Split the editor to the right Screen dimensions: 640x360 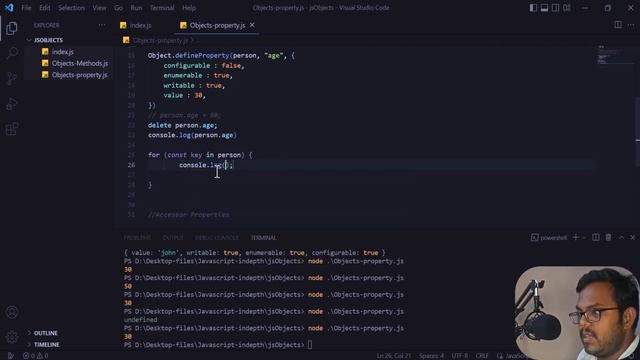(x=618, y=25)
